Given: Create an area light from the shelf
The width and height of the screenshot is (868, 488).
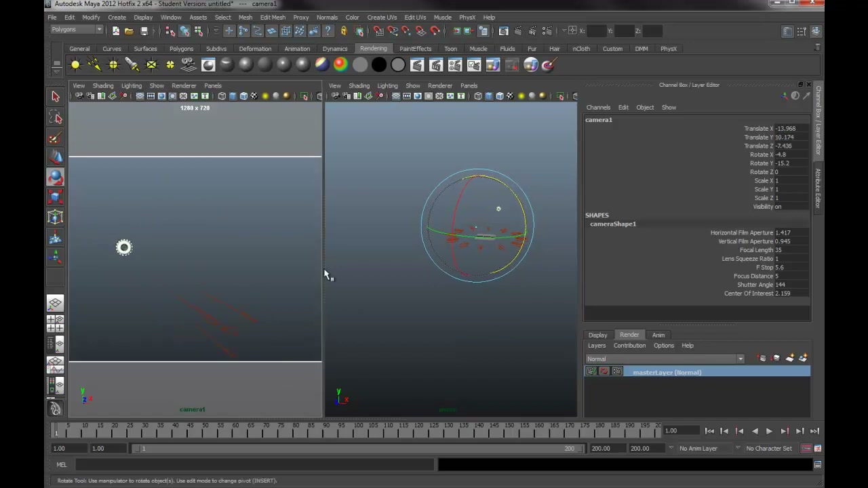Looking at the screenshot, I should click(x=151, y=65).
